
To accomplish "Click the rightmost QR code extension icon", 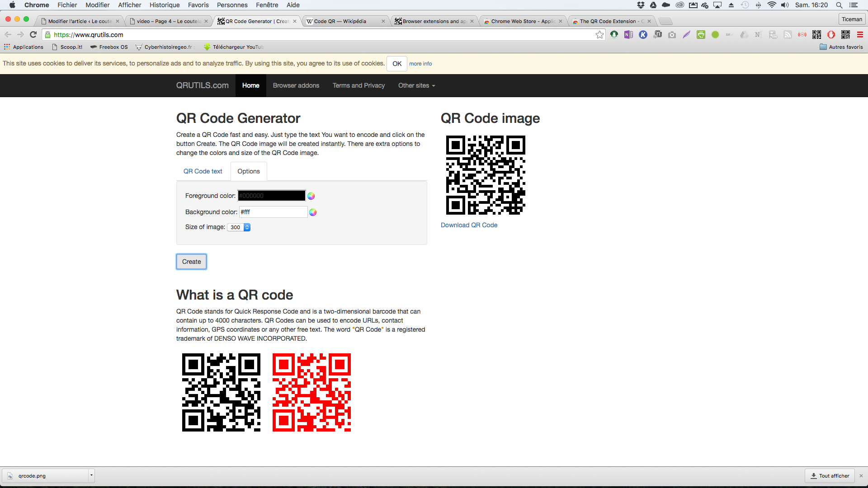I will (845, 35).
